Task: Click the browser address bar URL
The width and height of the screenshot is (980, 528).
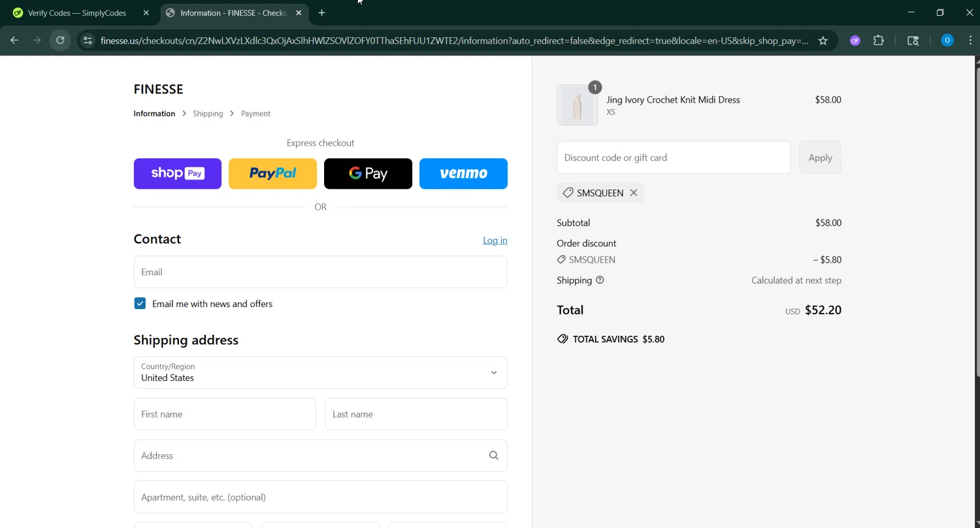Action: point(454,41)
